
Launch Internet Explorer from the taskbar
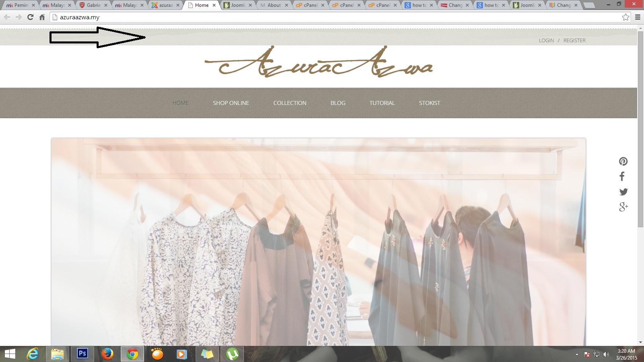[x=33, y=354]
